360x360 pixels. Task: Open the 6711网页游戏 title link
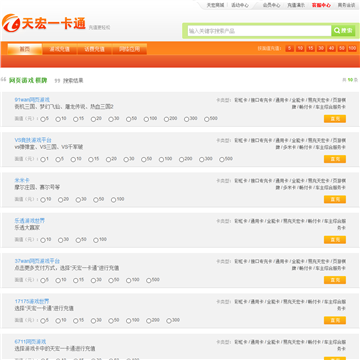pyautogui.click(x=30, y=342)
